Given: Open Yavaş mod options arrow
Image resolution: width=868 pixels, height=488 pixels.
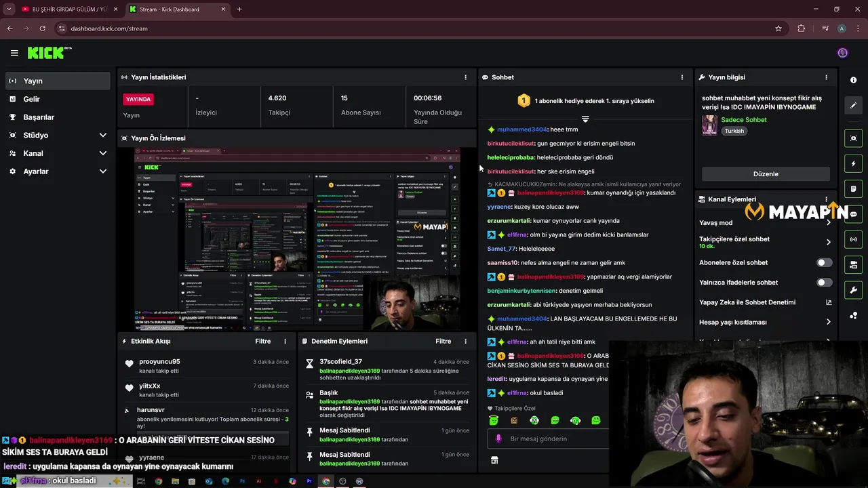Looking at the screenshot, I should [x=828, y=222].
